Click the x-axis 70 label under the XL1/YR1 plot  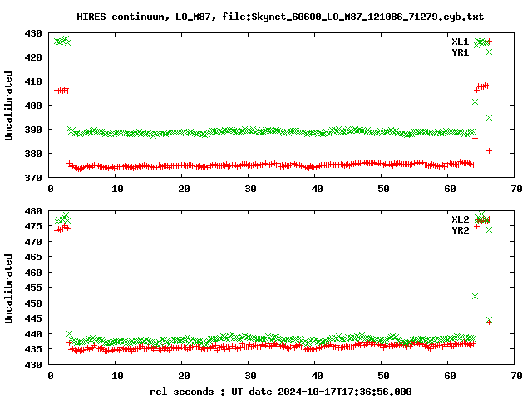point(516,189)
